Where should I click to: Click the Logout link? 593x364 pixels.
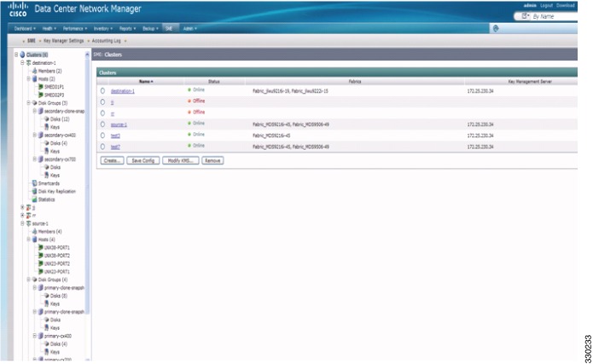coord(546,5)
